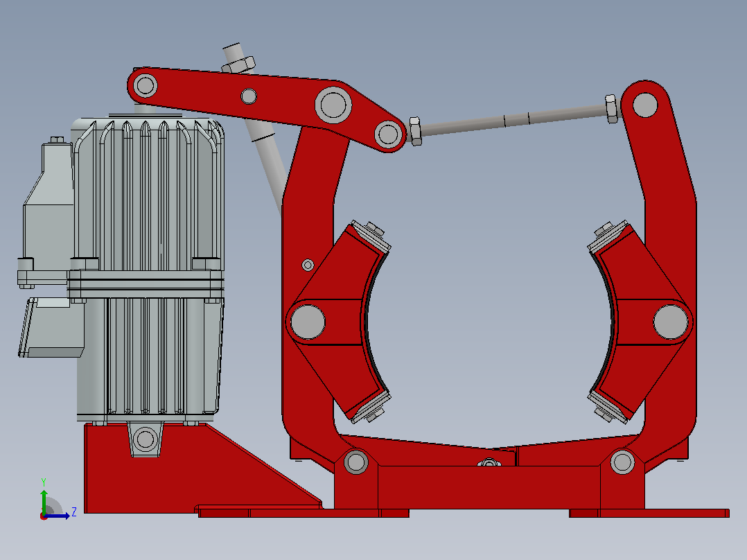The height and width of the screenshot is (560, 747).
Task: Select the left brake shoe pivot pin
Action: [x=308, y=322]
